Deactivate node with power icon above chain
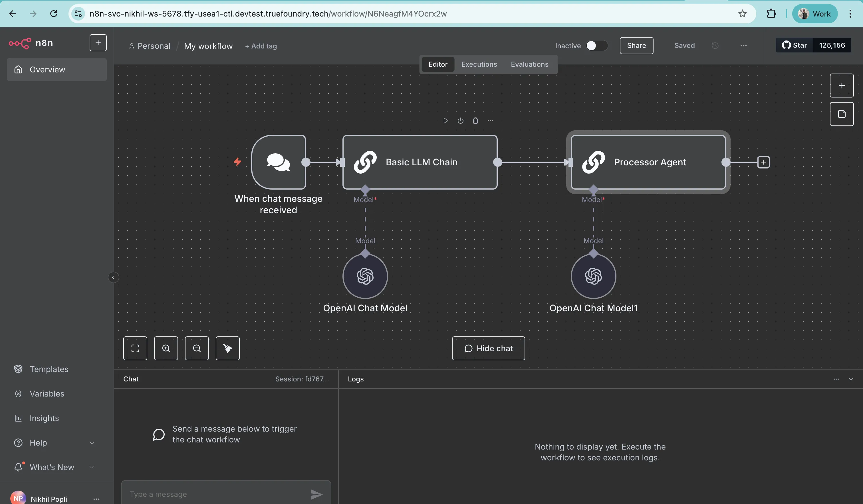 click(x=460, y=120)
